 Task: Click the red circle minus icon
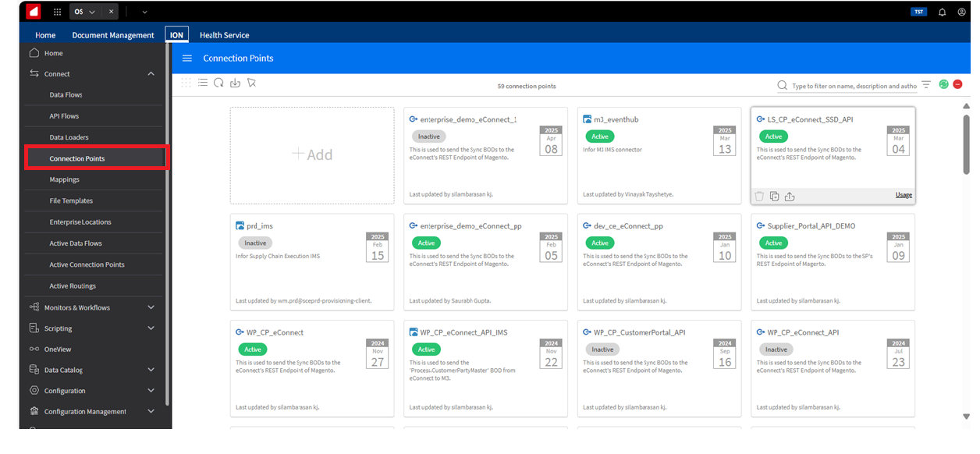tap(957, 84)
